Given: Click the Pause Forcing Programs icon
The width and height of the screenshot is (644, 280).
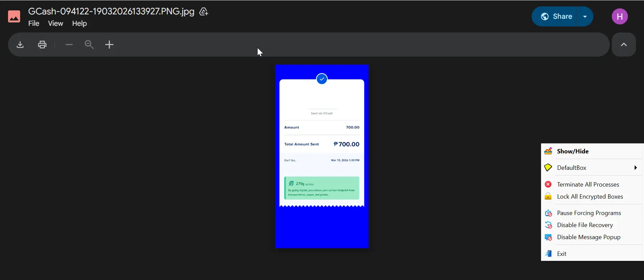Looking at the screenshot, I should pos(548,213).
